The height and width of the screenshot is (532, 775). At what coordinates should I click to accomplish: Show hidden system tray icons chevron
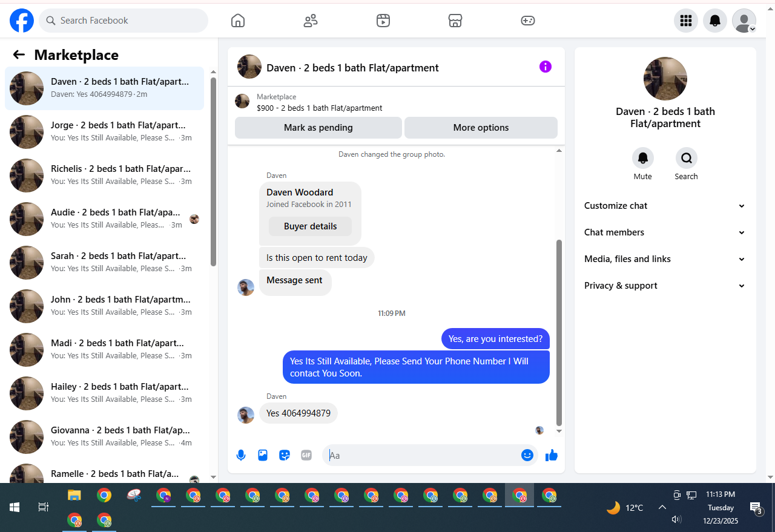tap(662, 508)
